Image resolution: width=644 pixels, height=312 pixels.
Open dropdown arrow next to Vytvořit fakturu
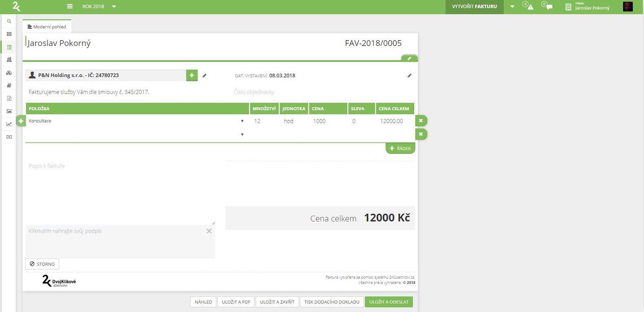coord(512,6)
